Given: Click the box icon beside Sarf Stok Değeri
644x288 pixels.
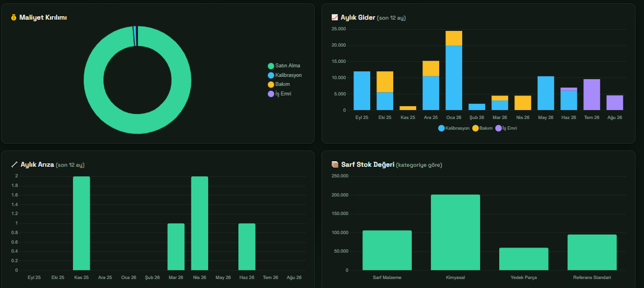Looking at the screenshot, I should (335, 164).
